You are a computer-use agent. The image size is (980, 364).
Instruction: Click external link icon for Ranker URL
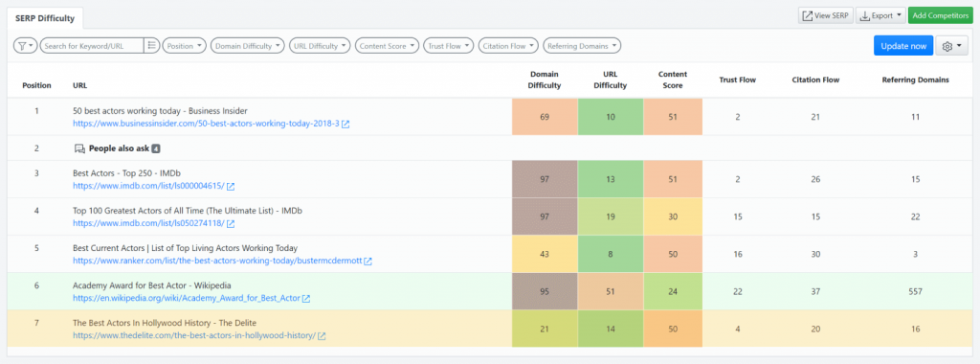point(368,261)
